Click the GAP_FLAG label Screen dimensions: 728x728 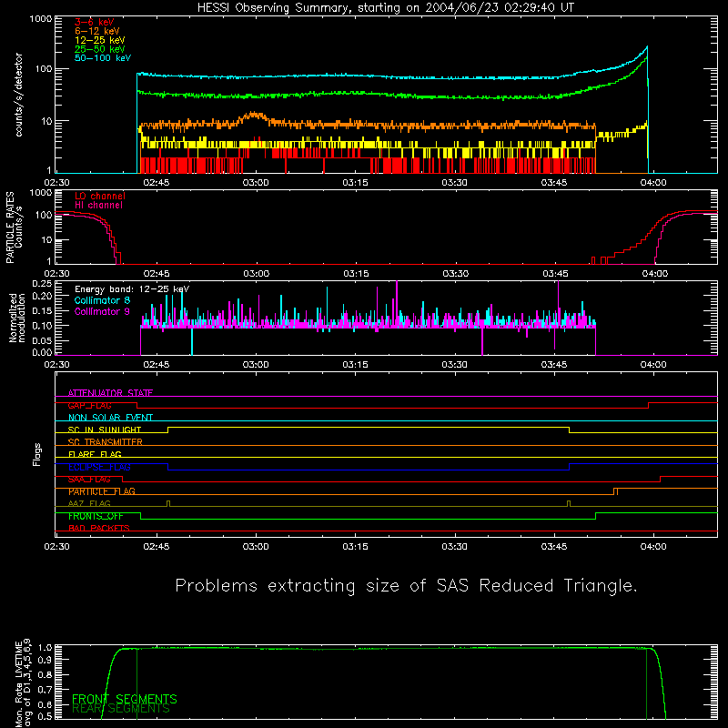89,405
